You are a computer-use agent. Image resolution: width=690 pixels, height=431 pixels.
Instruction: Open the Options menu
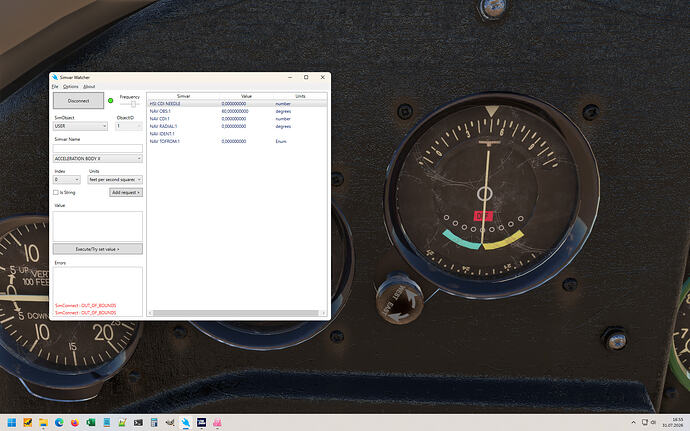click(x=70, y=87)
